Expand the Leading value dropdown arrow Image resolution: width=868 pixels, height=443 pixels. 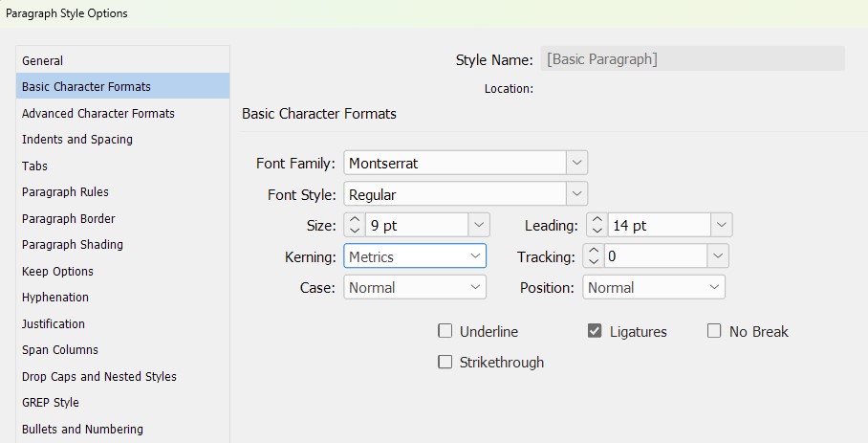coord(722,226)
